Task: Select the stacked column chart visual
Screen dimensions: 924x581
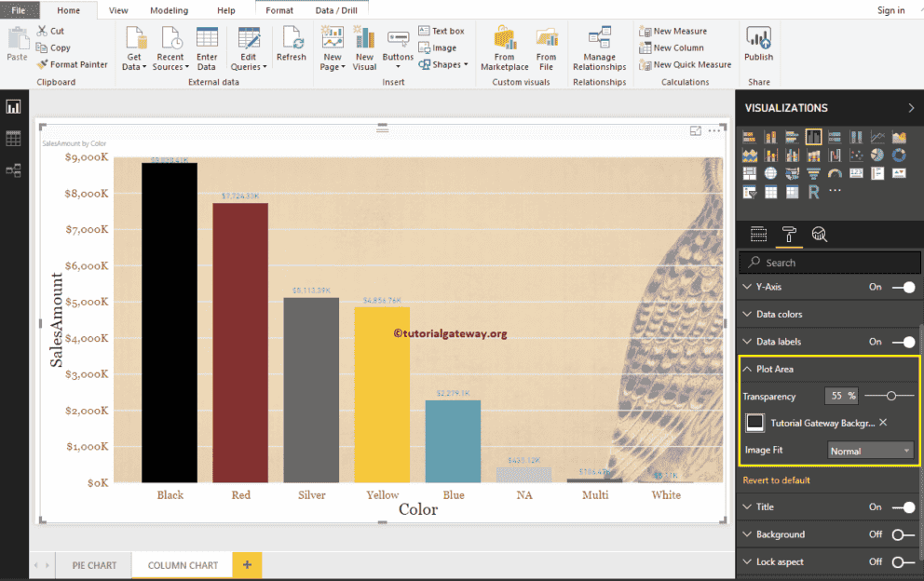Action: point(771,137)
